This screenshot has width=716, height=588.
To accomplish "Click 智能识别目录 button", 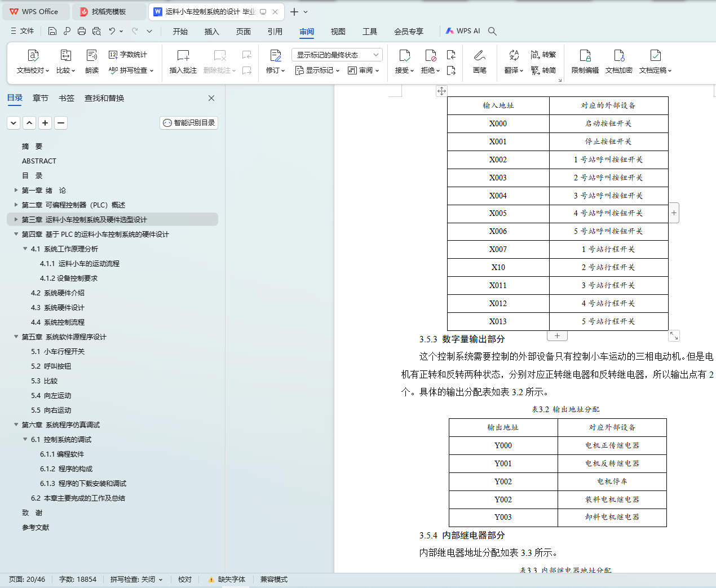I will (189, 123).
